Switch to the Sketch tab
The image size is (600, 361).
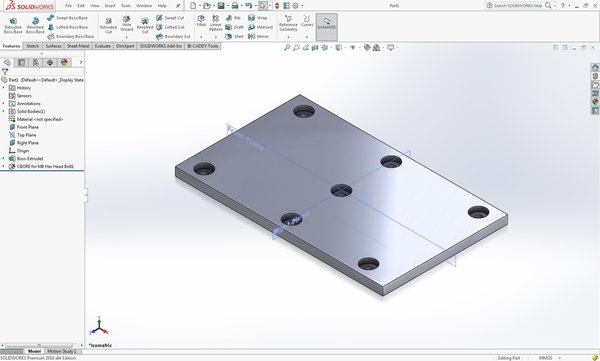[33, 46]
